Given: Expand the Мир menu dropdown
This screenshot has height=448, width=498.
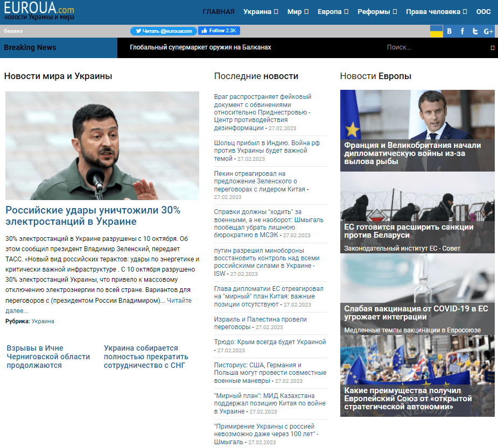Looking at the screenshot, I should coord(298,12).
